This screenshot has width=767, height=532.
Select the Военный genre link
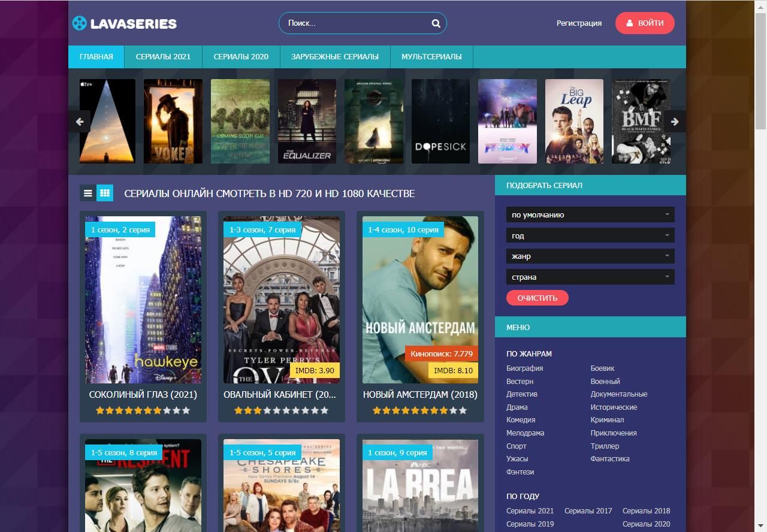click(x=605, y=382)
